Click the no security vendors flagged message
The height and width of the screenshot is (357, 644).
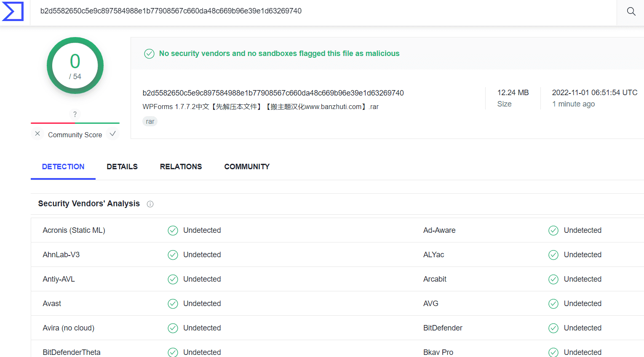click(x=279, y=53)
